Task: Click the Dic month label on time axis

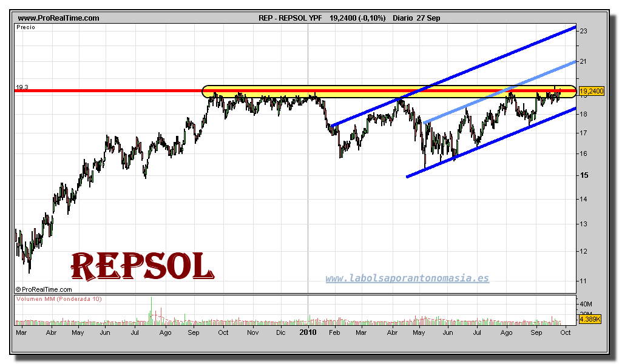Action: tap(281, 332)
